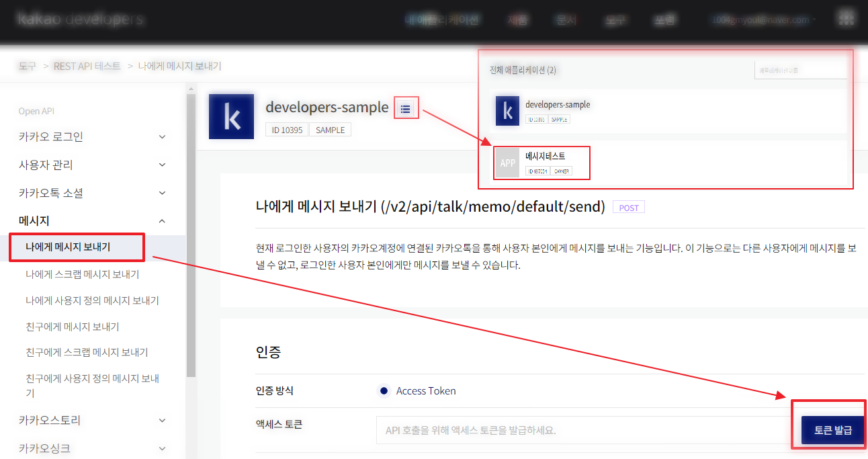Click the 카카오스토리 sidebar label
This screenshot has width=868, height=459.
click(x=50, y=420)
